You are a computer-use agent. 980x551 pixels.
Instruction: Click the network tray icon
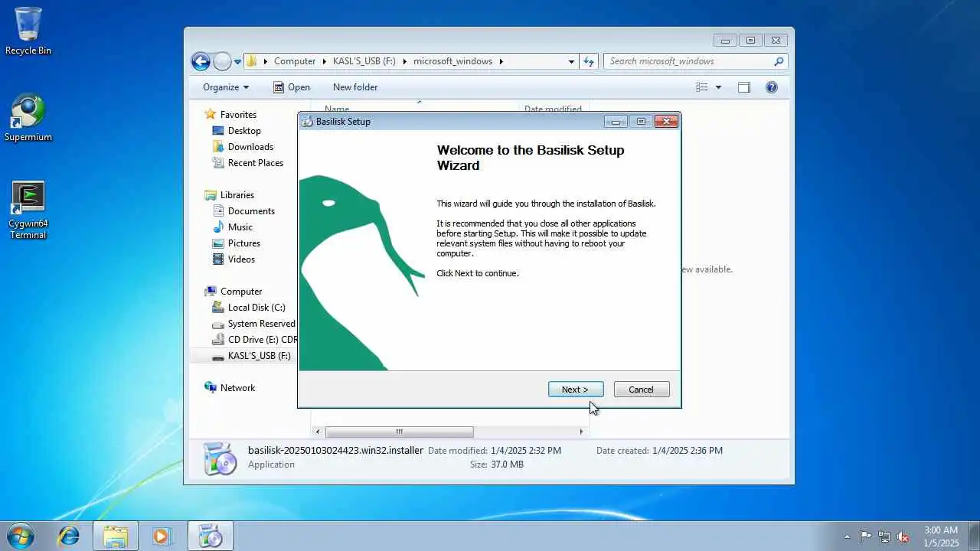(x=884, y=536)
